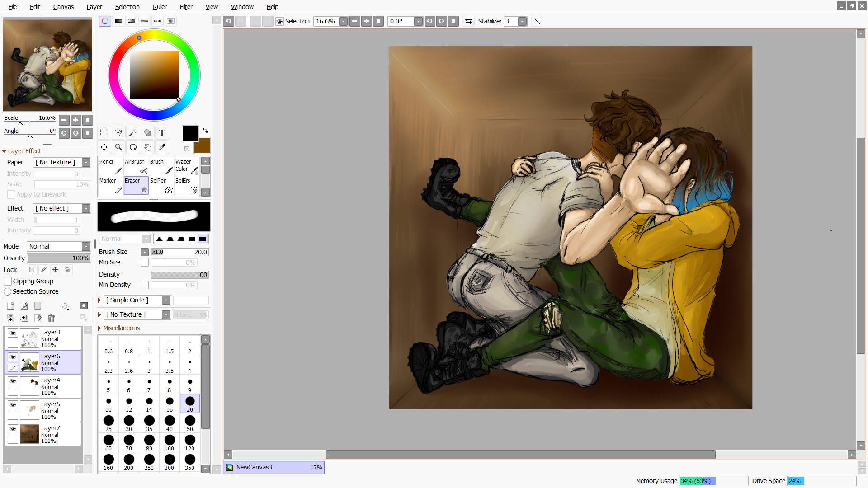Choose the SelPen tool
Viewport: 868px width, 488px height.
point(161,185)
